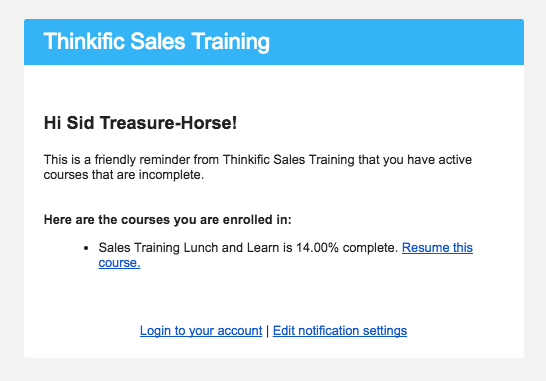Click the word incomplete in the reminder
Viewport: 546px width, 381px height.
coord(171,174)
